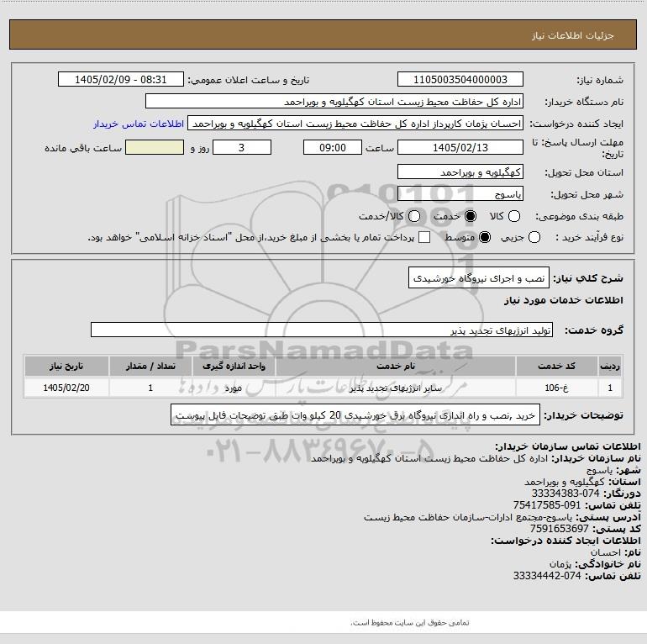Select the کالا radio button

[x=514, y=216]
